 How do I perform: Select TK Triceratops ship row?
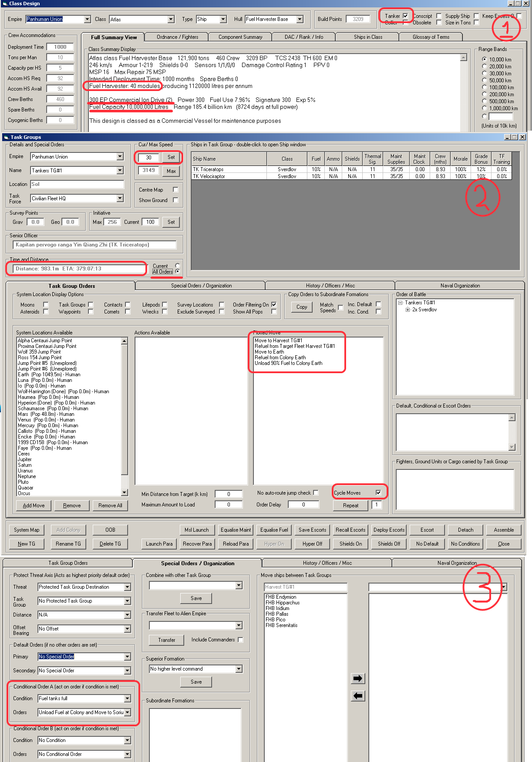point(352,169)
